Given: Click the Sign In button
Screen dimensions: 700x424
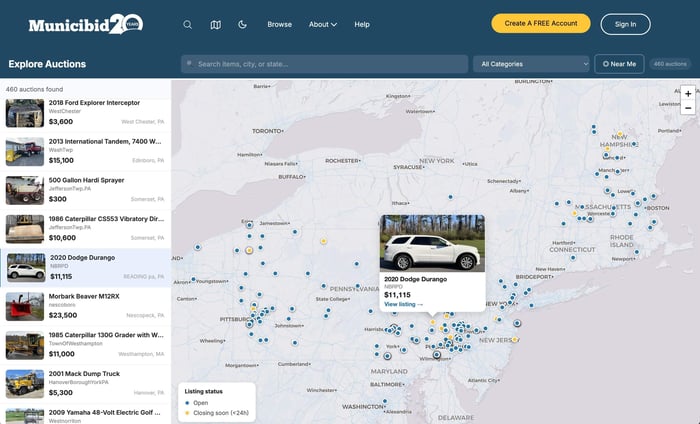Looking at the screenshot, I should pos(625,24).
